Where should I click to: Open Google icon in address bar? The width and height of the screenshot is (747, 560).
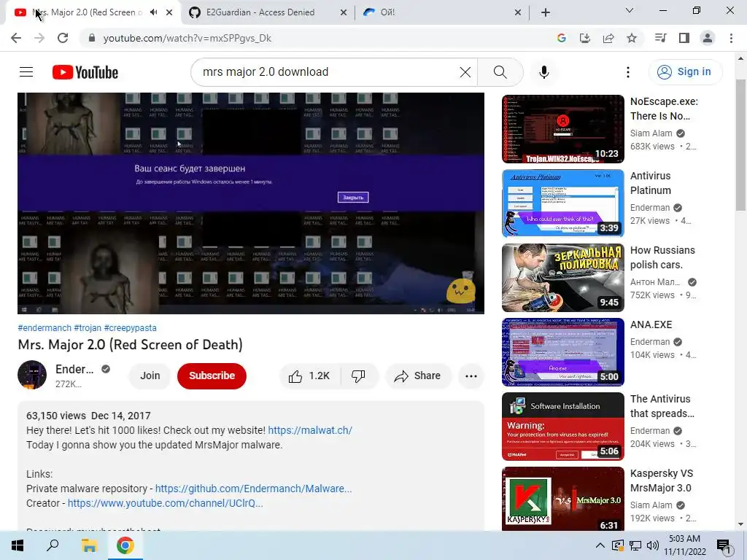pyautogui.click(x=562, y=38)
